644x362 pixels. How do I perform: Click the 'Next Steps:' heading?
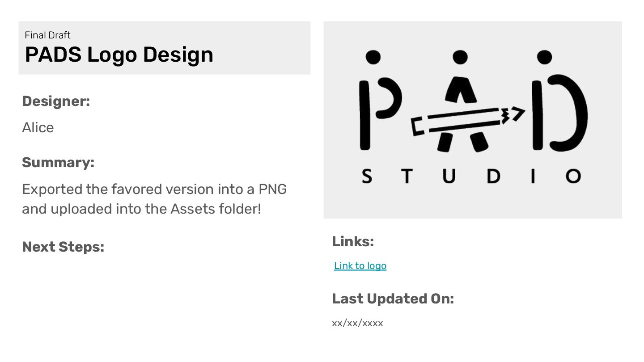tap(63, 247)
